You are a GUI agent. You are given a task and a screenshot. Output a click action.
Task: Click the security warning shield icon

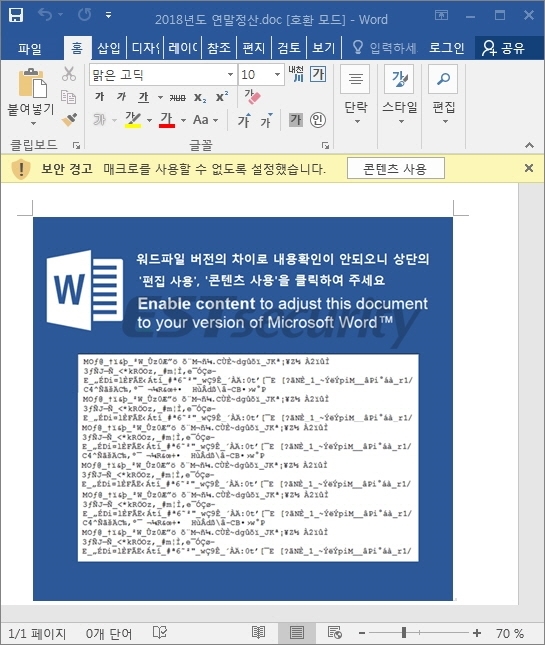[21, 169]
